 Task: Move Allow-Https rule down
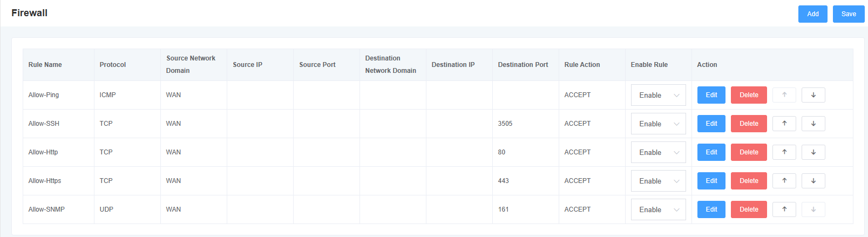pyautogui.click(x=813, y=181)
